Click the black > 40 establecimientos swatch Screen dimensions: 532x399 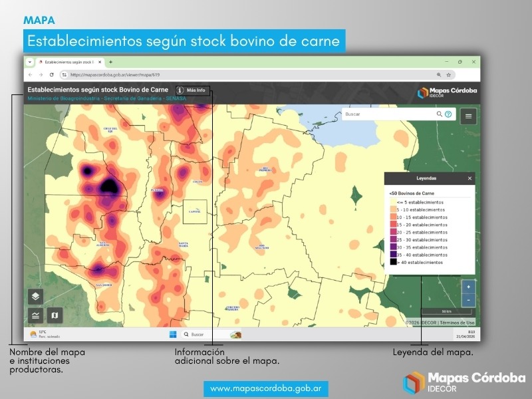pyautogui.click(x=392, y=262)
